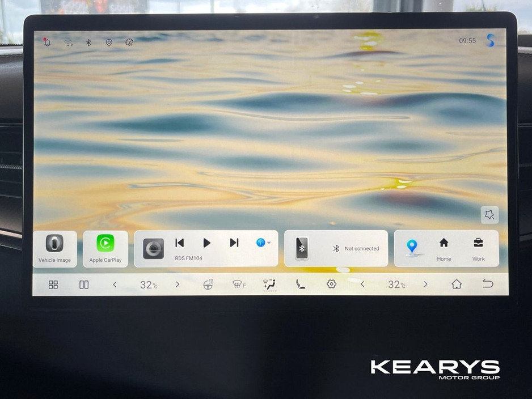Image resolution: width=532 pixels, height=399 pixels.
Task: Decrease the left temperature
Action: click(x=115, y=285)
